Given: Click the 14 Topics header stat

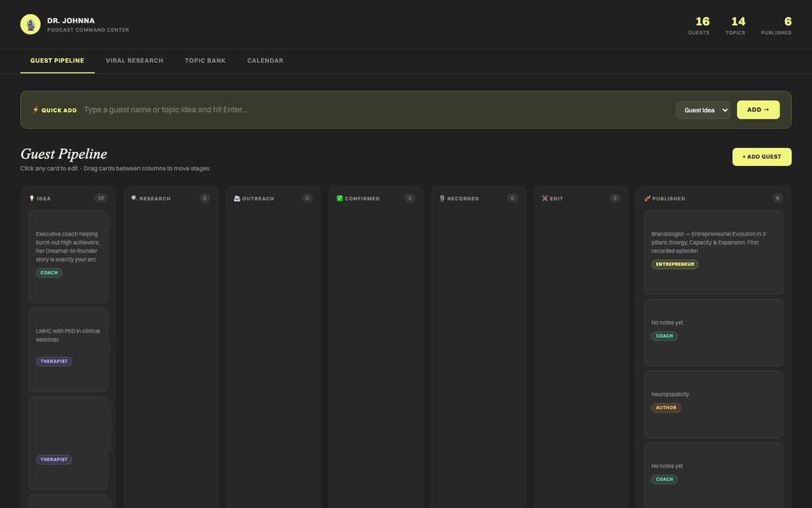Looking at the screenshot, I should pyautogui.click(x=736, y=26).
